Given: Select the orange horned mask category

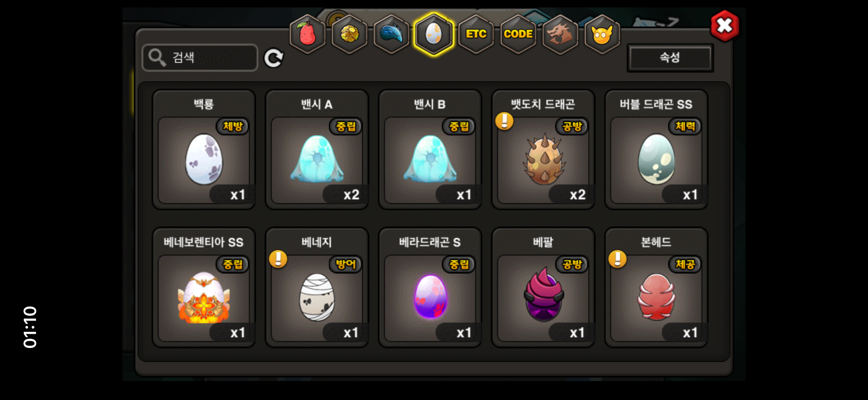Looking at the screenshot, I should coord(602,34).
